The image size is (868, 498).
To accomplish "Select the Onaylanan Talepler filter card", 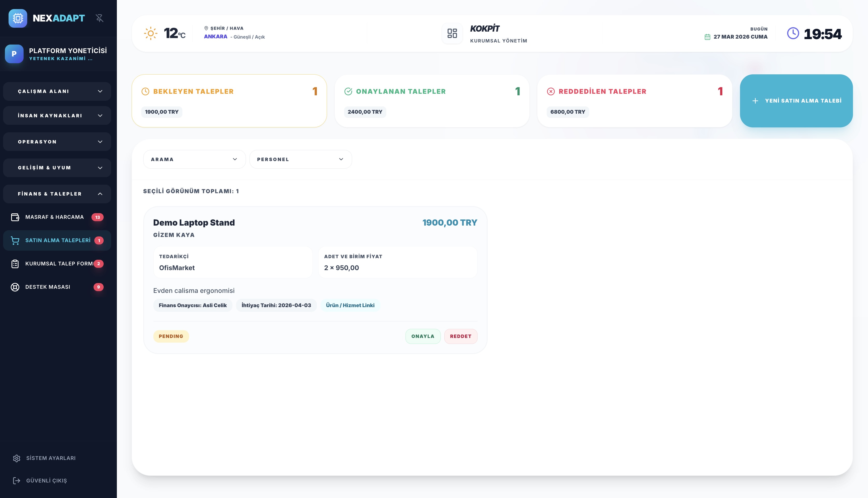I will 432,101.
